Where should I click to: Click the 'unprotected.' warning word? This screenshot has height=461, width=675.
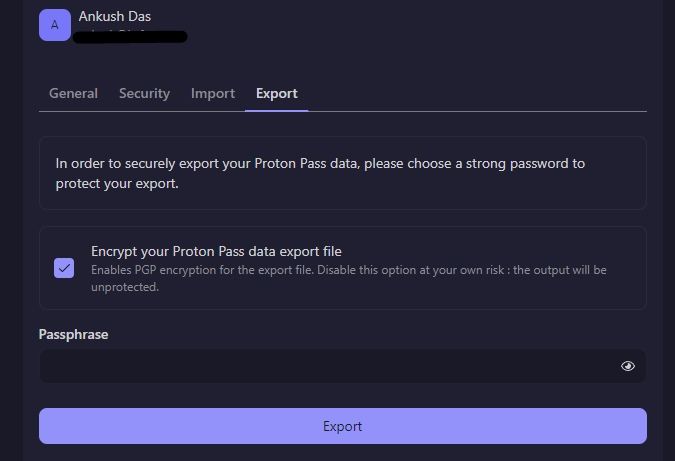(x=125, y=287)
